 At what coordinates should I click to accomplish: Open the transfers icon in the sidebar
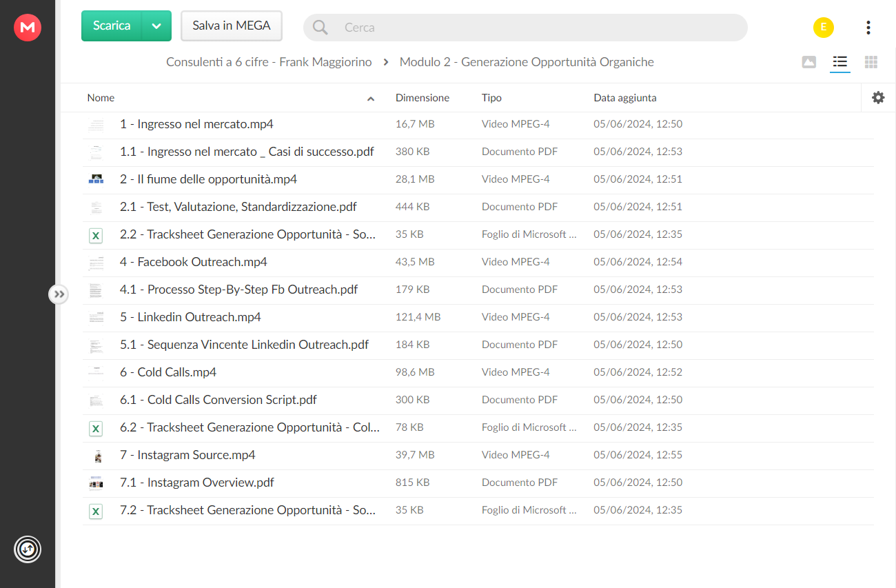(28, 549)
